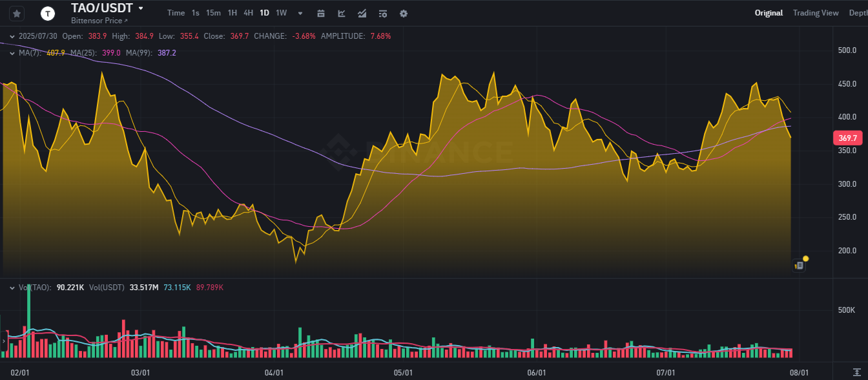The image size is (868, 380).
Task: Click the 02/01 date axis label
Action: click(21, 373)
